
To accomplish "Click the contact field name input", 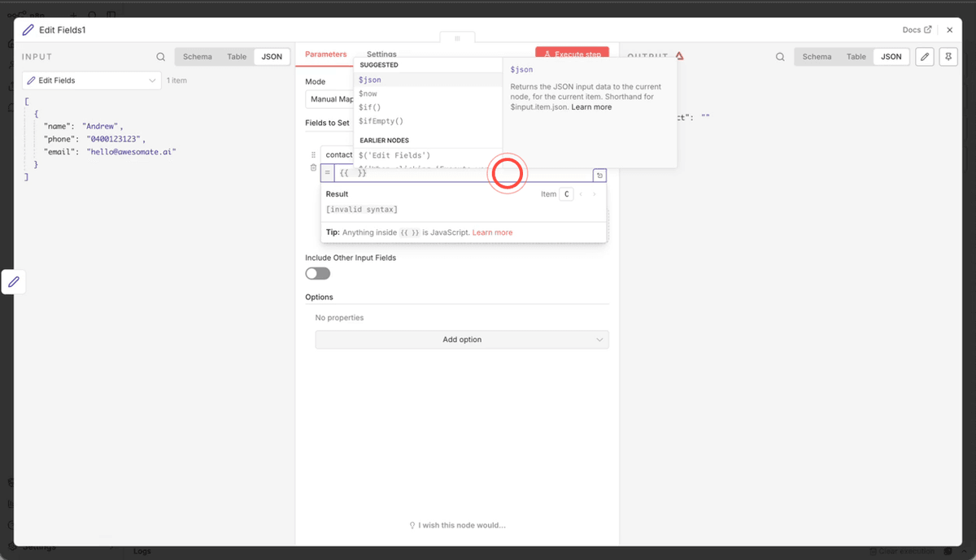I will coord(338,154).
